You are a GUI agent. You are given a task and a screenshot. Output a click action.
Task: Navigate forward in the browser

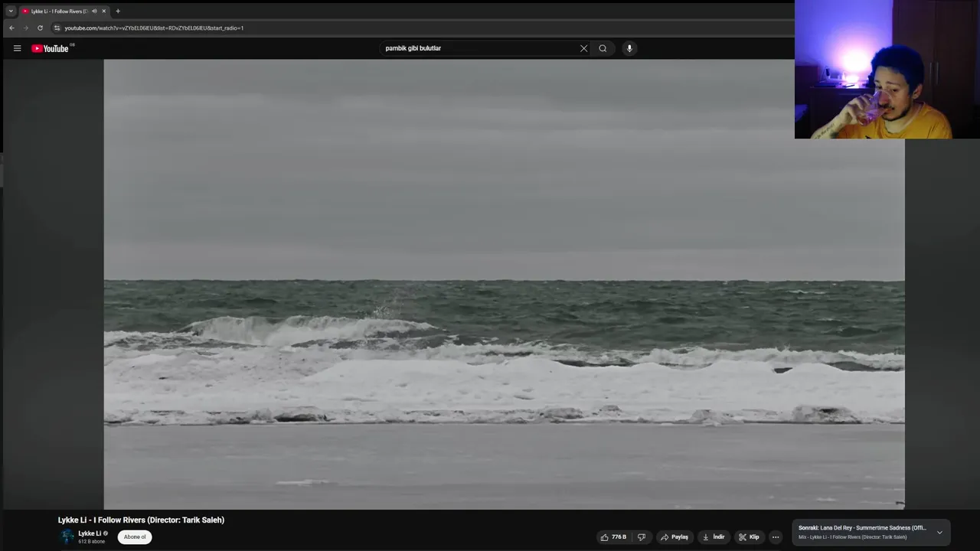click(x=26, y=28)
